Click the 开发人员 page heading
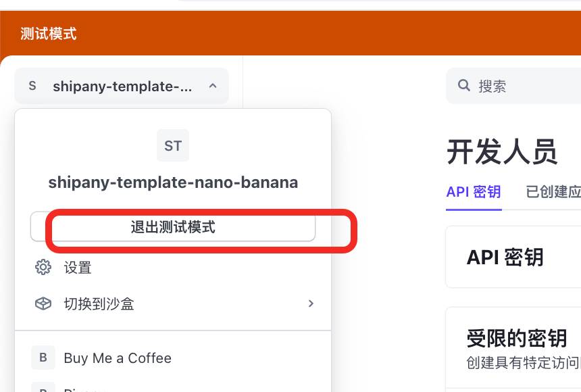 [x=502, y=152]
